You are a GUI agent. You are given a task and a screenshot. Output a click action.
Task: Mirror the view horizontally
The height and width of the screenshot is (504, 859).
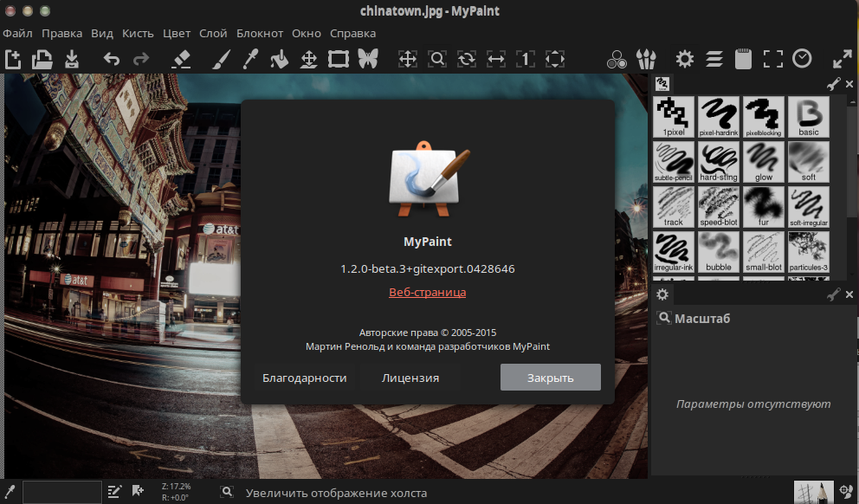pos(496,59)
